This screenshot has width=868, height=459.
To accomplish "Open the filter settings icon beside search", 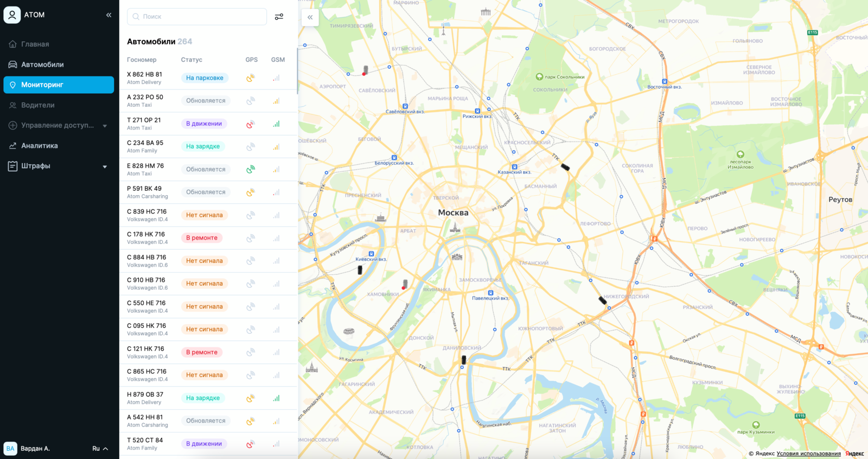I will (279, 17).
